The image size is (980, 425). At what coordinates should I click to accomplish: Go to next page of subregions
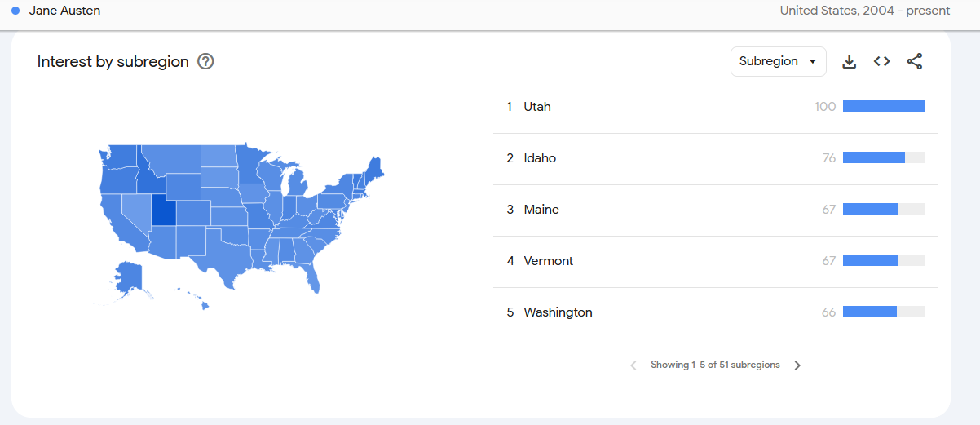pyautogui.click(x=797, y=365)
